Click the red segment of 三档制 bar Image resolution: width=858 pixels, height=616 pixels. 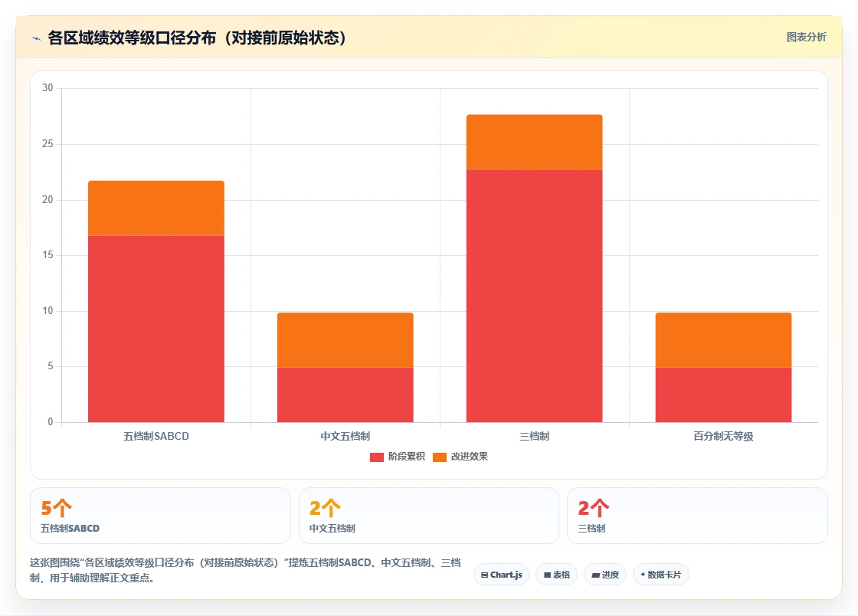534,296
